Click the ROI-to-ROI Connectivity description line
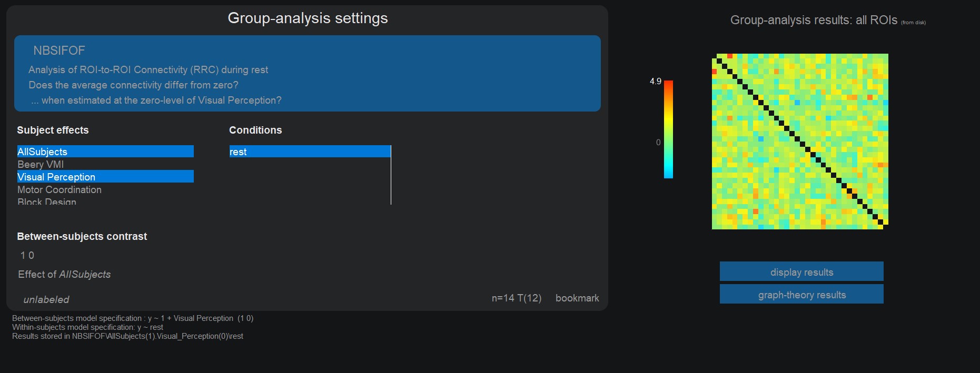This screenshot has height=373, width=980. click(148, 69)
